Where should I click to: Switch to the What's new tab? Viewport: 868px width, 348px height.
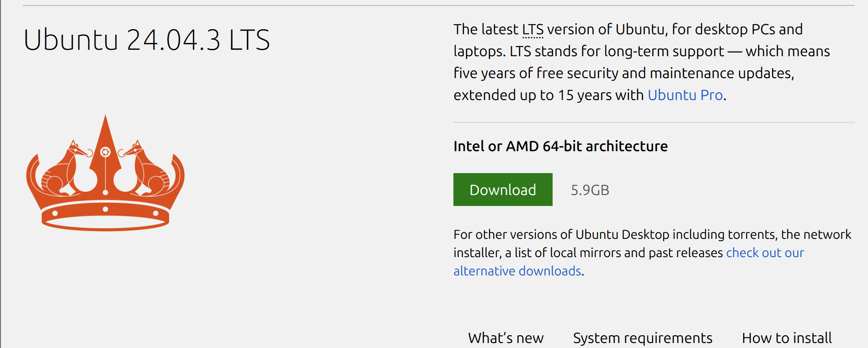click(x=506, y=338)
